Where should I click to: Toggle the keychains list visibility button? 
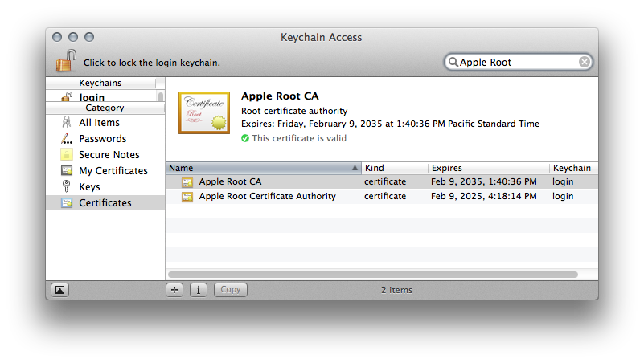59,290
